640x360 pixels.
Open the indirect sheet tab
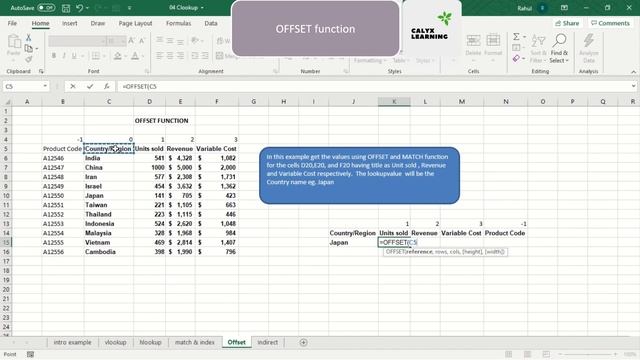tap(267, 342)
